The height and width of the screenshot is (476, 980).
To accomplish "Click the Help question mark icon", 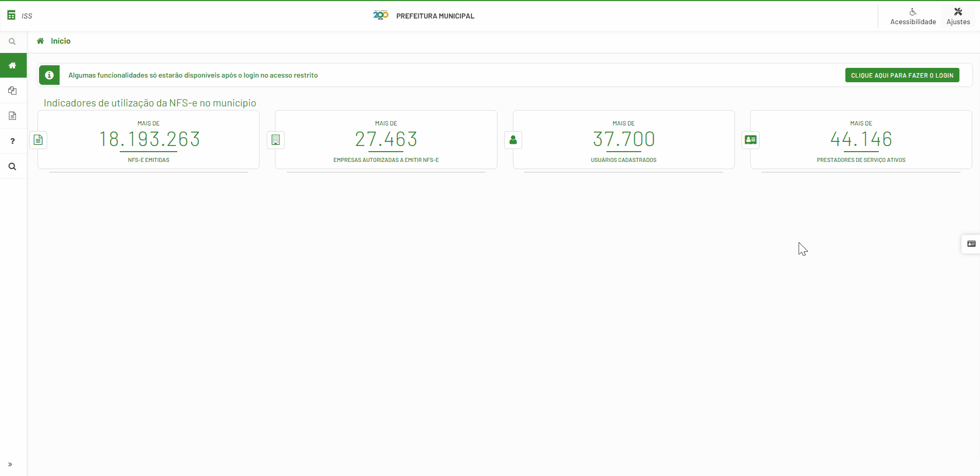I will [12, 141].
